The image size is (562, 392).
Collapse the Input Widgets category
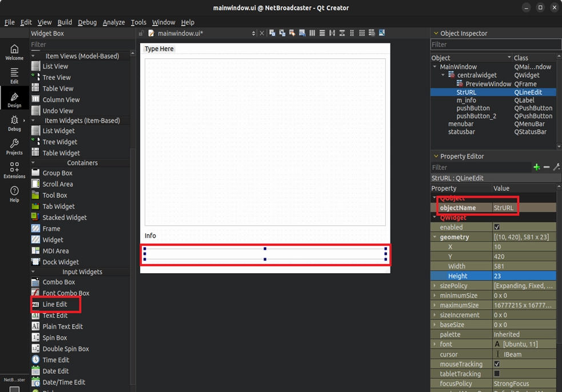click(x=33, y=271)
